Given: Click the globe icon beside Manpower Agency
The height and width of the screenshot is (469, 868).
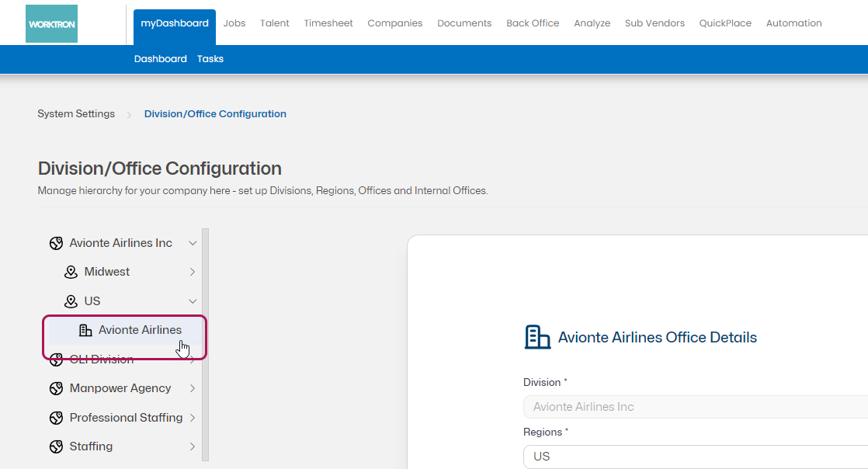Looking at the screenshot, I should point(56,389).
